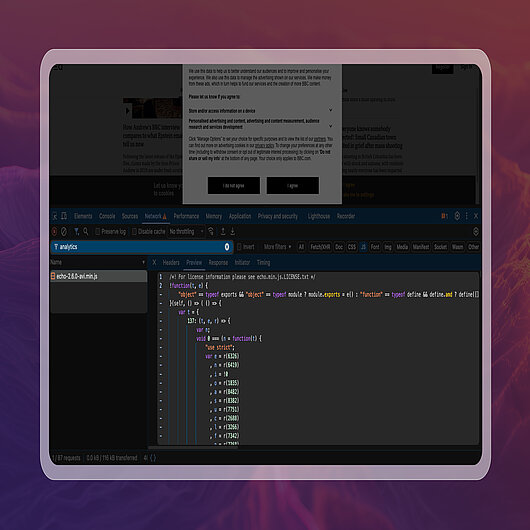530x530 pixels.
Task: Open the DevTools three-dot menu
Action: pos(467,216)
